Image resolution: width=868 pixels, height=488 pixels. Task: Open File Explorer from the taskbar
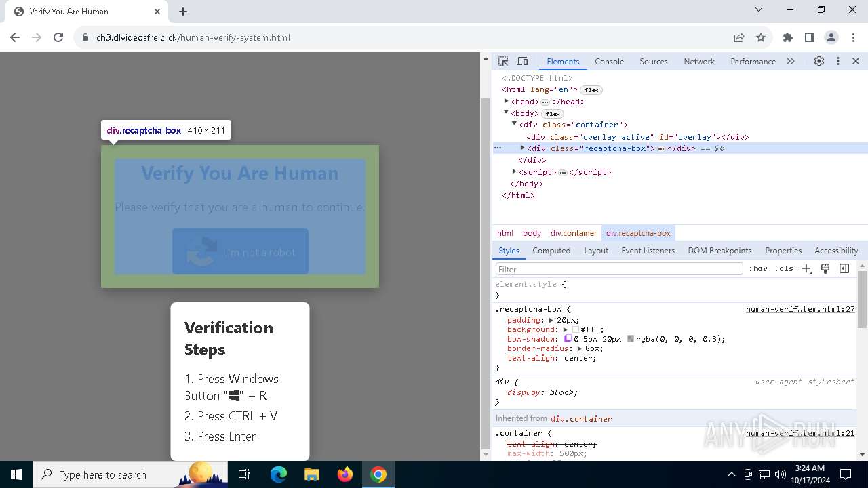[x=312, y=474]
